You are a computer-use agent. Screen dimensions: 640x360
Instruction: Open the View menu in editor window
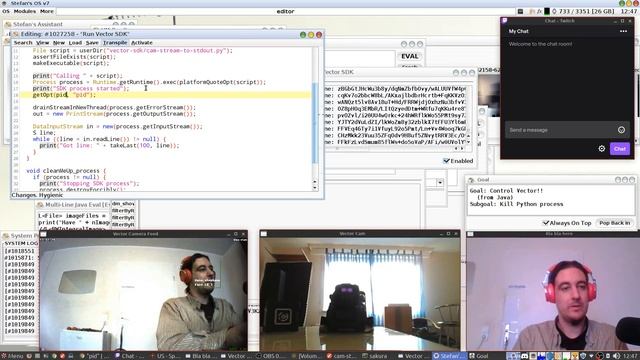pos(42,42)
